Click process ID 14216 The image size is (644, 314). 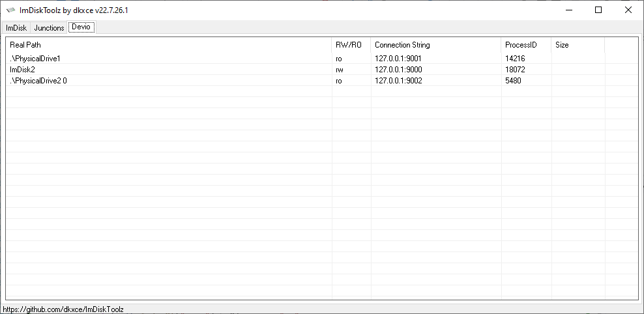[x=515, y=59]
